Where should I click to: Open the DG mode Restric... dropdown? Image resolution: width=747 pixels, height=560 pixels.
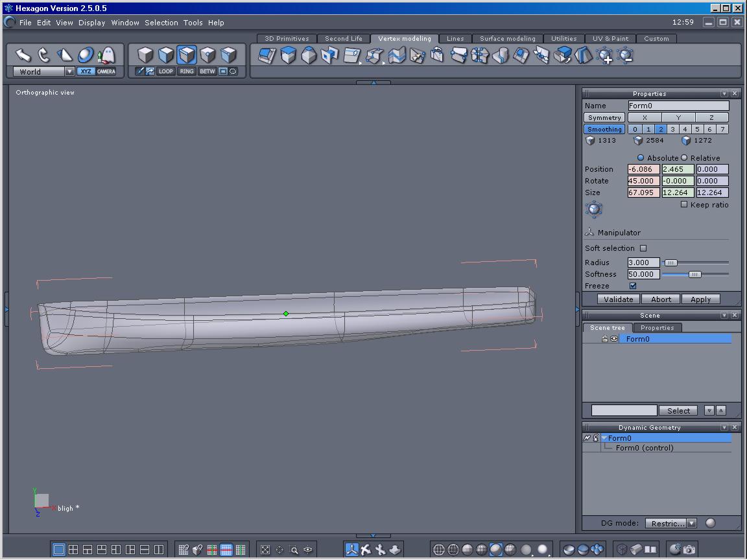671,524
